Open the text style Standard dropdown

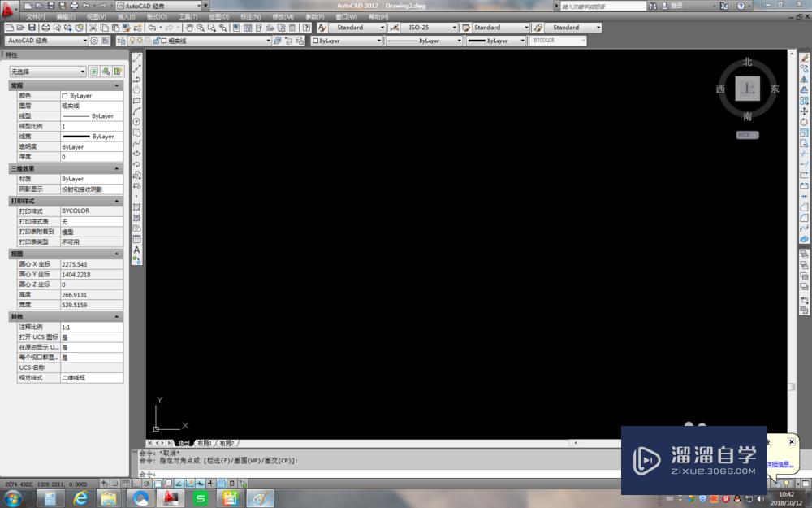356,28
